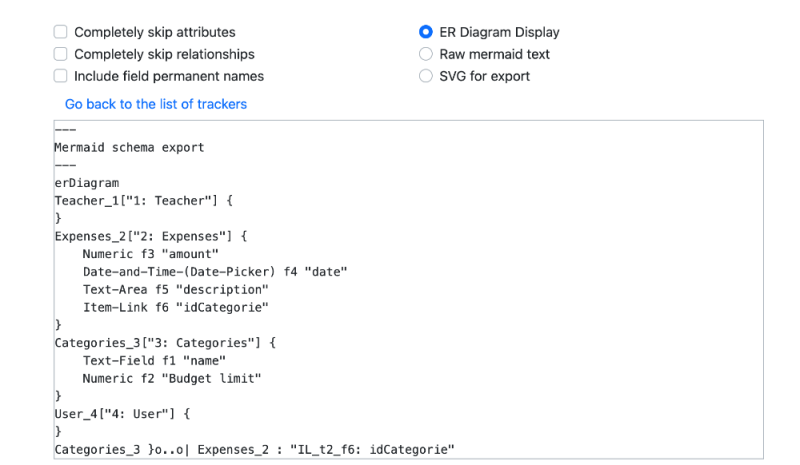The height and width of the screenshot is (465, 800).
Task: Click the Expenses_2 entity header line
Action: coord(151,236)
